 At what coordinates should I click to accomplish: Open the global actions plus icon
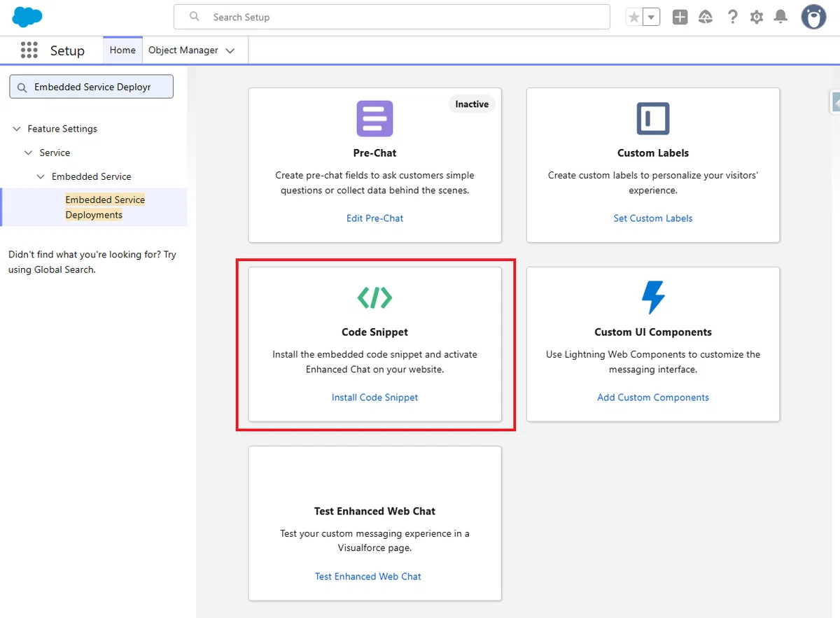pyautogui.click(x=680, y=17)
